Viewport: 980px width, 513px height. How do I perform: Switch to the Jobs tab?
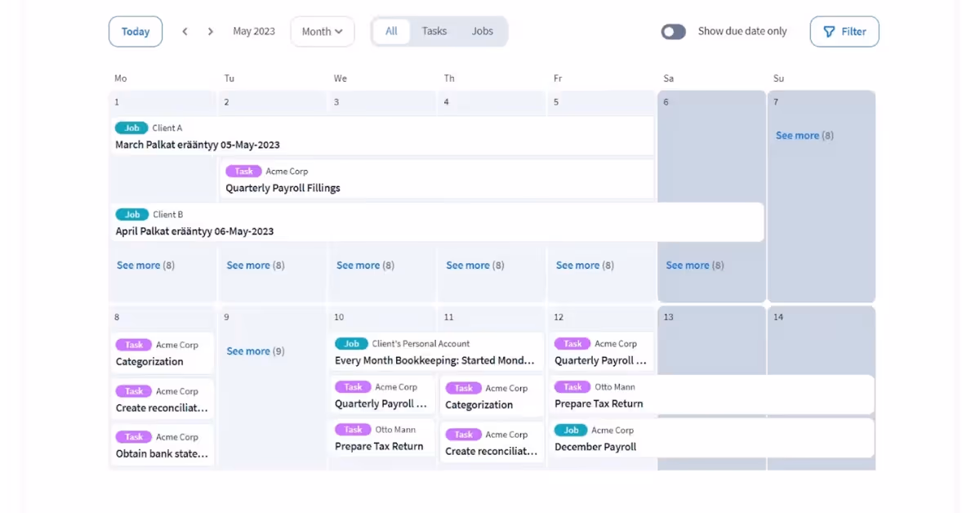click(482, 31)
